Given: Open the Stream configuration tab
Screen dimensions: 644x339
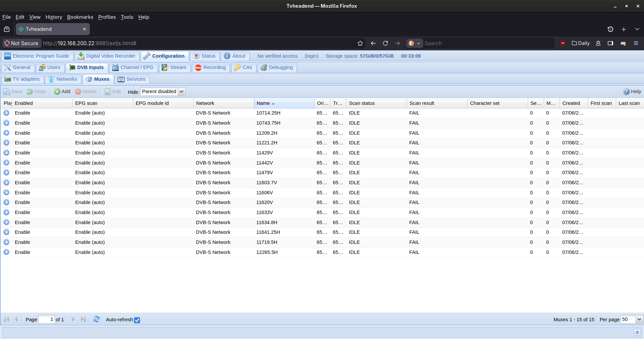Looking at the screenshot, I should tap(174, 67).
